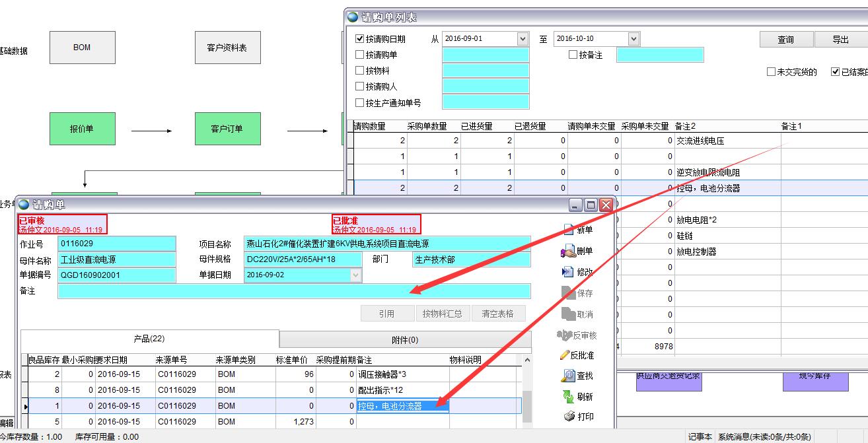This screenshot has height=443, width=868.
Task: Click the 修改 (edit) icon
Action: click(567, 272)
